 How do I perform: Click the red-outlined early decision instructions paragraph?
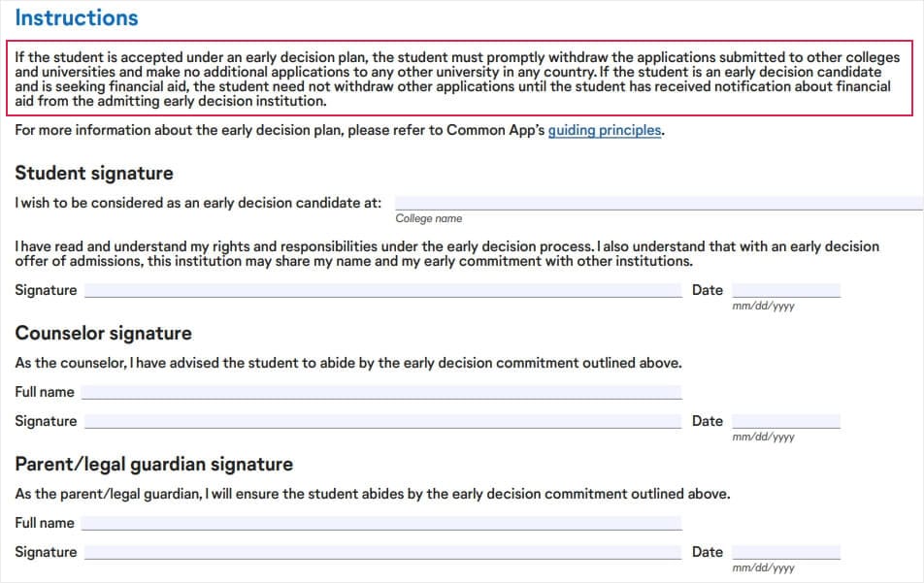click(456, 80)
